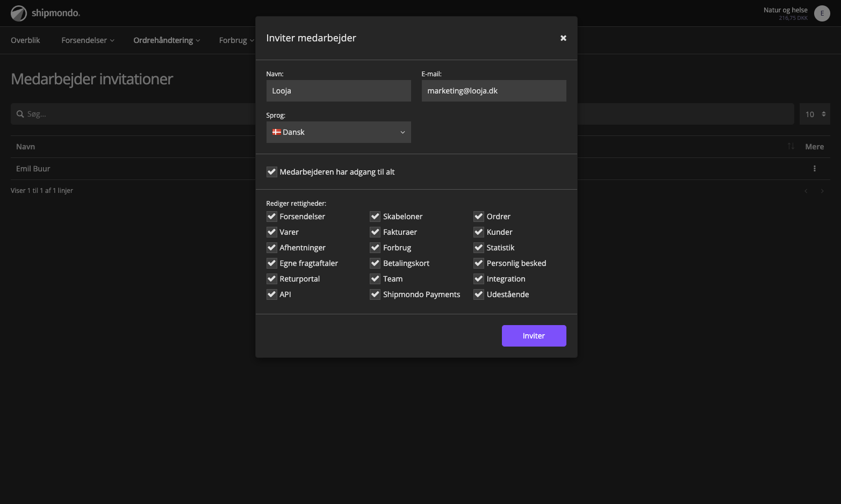841x504 pixels.
Task: Go to the next page arrow
Action: coord(822,191)
